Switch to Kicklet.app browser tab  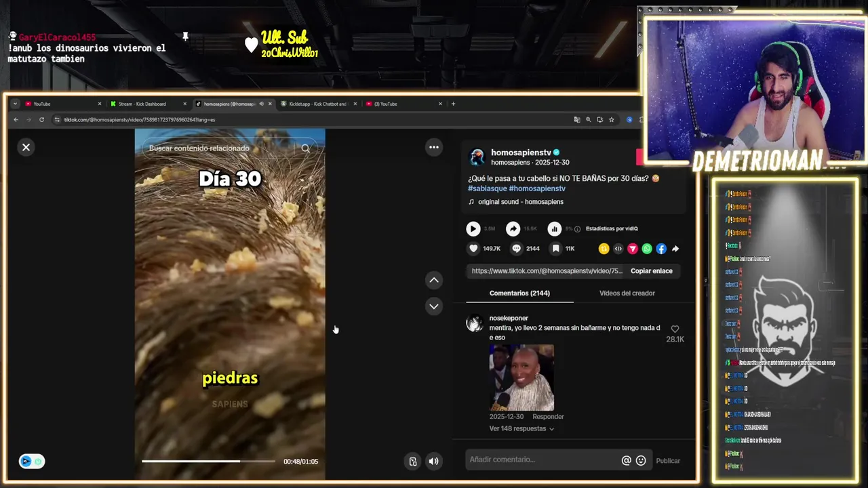[x=317, y=104]
